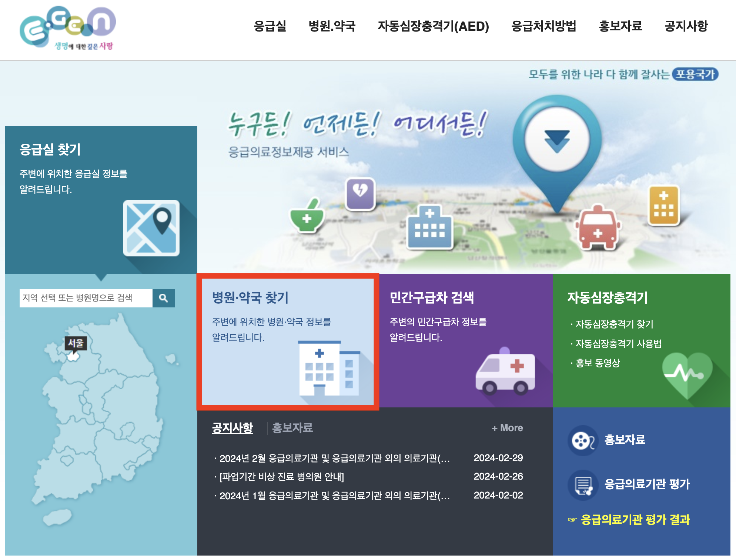Switch to the 홍보자료 tab
Screen dimensions: 736x560
click(292, 428)
